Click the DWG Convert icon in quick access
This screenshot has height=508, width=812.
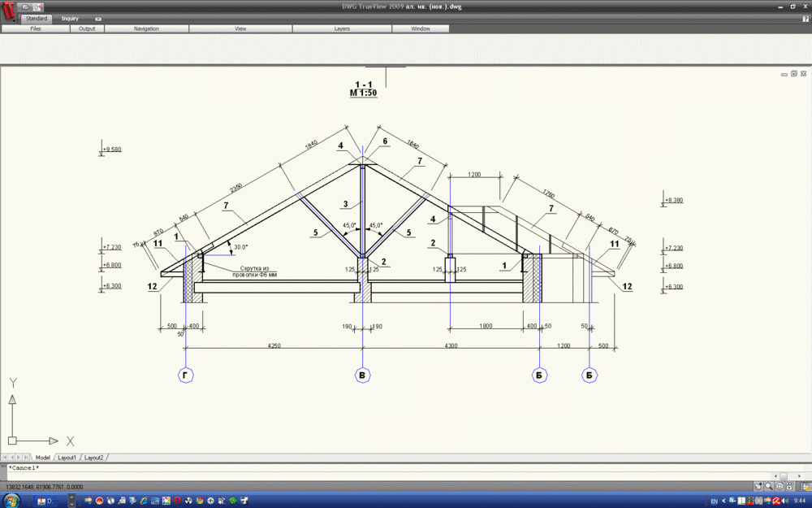coord(37,7)
